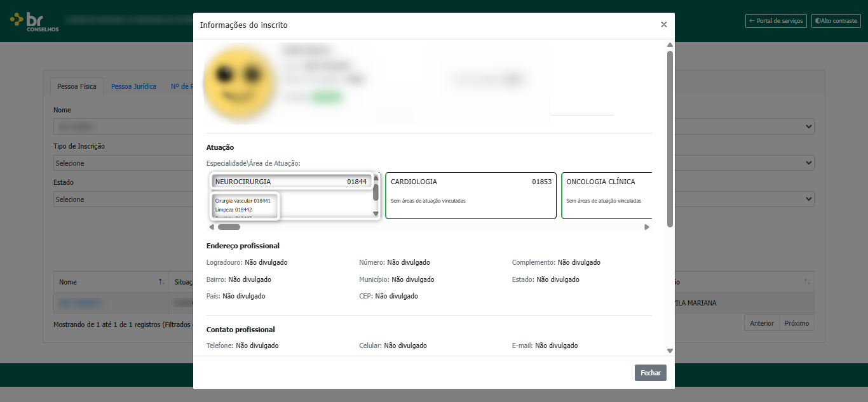The image size is (868, 402).
Task: Click the Neurocirurgia card scroll-down arrow
Action: coord(376,214)
